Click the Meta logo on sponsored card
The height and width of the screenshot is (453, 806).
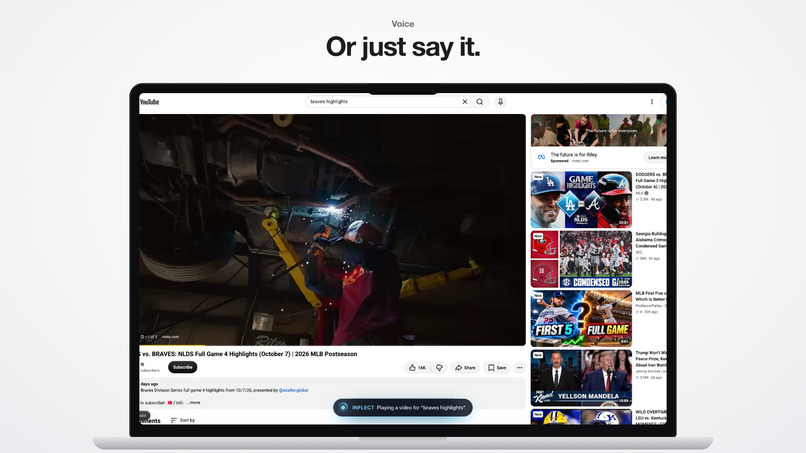(541, 157)
